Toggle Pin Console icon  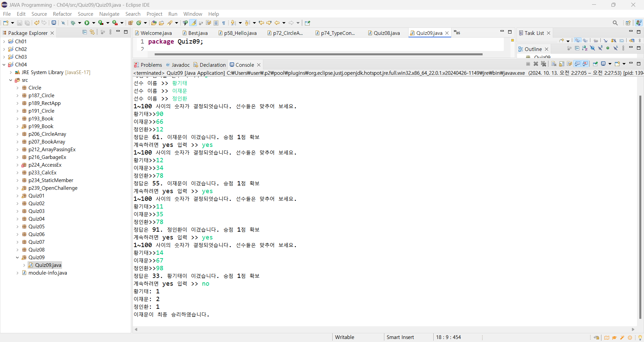595,64
